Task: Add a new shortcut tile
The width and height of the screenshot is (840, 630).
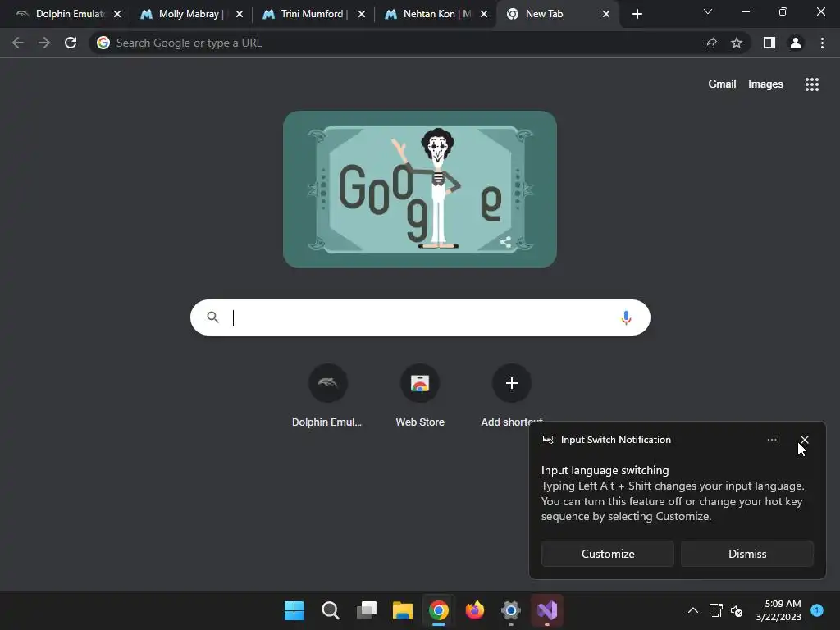Action: pos(512,396)
